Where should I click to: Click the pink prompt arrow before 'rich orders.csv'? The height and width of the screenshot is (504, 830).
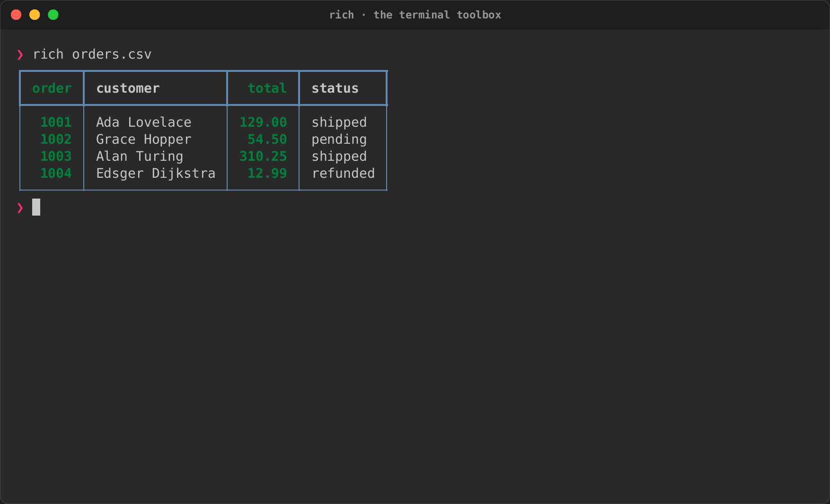pyautogui.click(x=20, y=55)
